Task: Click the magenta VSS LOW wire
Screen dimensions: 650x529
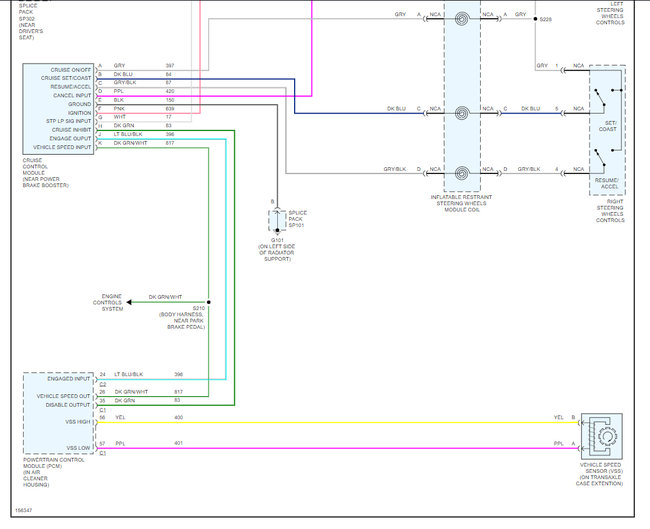Action: (x=338, y=448)
